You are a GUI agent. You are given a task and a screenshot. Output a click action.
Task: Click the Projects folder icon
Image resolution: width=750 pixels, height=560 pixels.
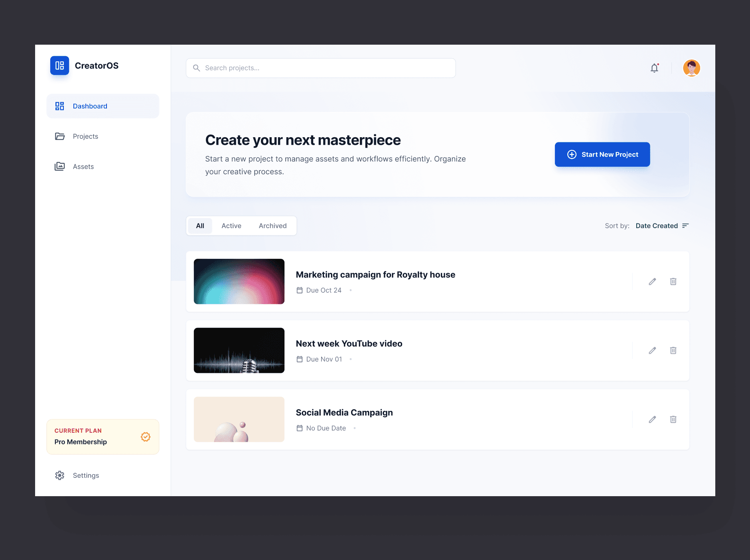tap(59, 136)
